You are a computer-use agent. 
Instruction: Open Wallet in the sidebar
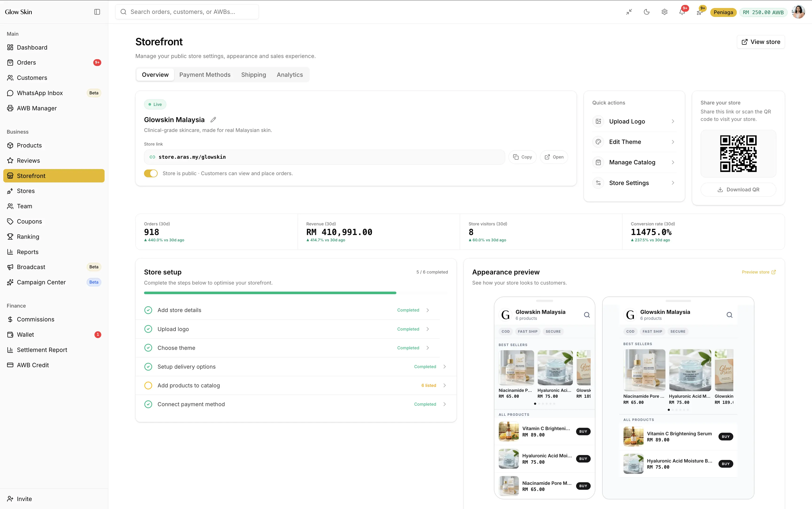point(54,335)
